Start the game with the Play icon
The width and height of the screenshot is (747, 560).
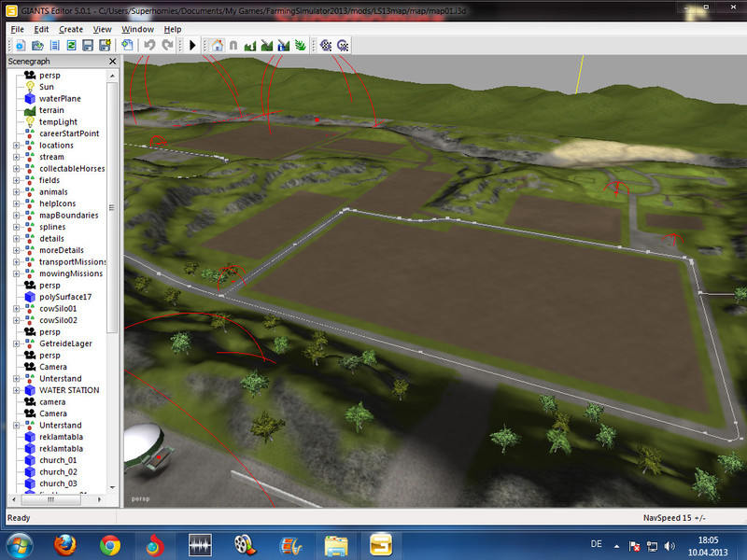click(x=192, y=45)
